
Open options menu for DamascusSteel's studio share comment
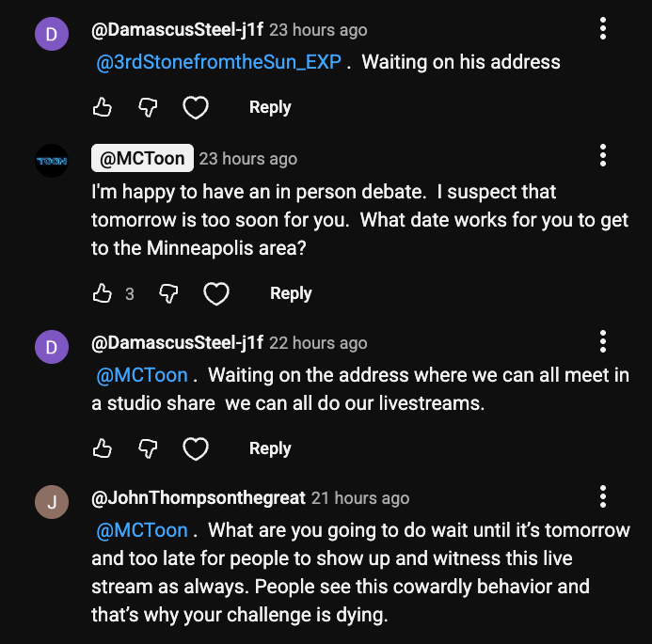(603, 341)
